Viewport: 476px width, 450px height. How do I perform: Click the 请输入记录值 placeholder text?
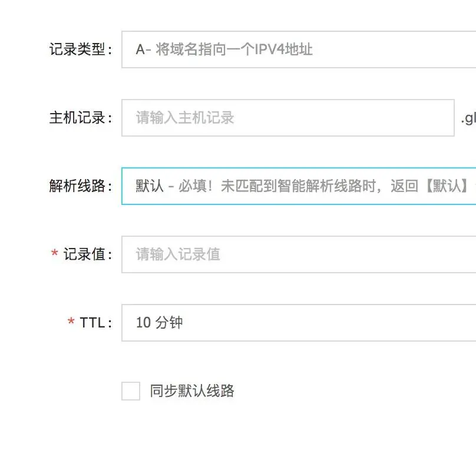[178, 254]
